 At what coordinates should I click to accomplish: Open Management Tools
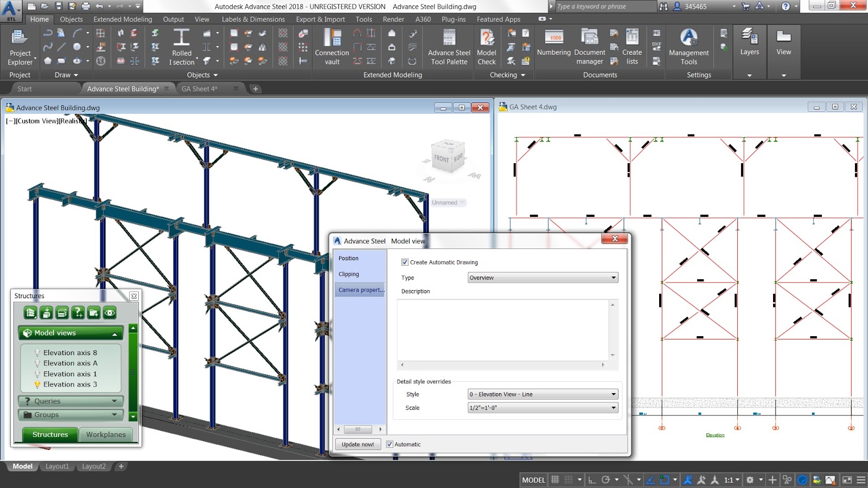pyautogui.click(x=688, y=46)
